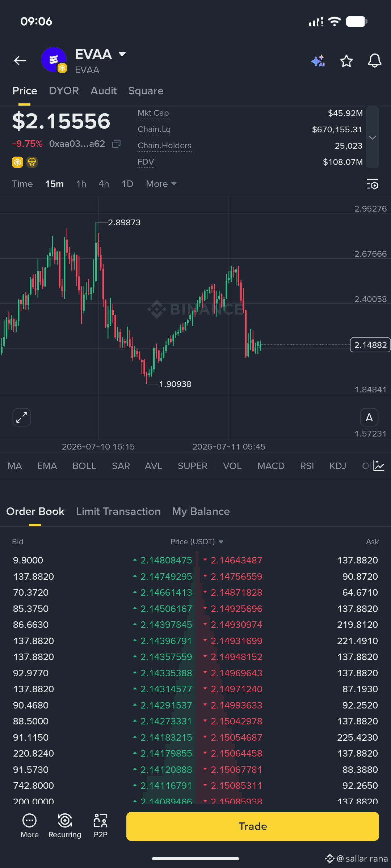The height and width of the screenshot is (868, 391).
Task: Tap the back arrow icon
Action: point(20,61)
